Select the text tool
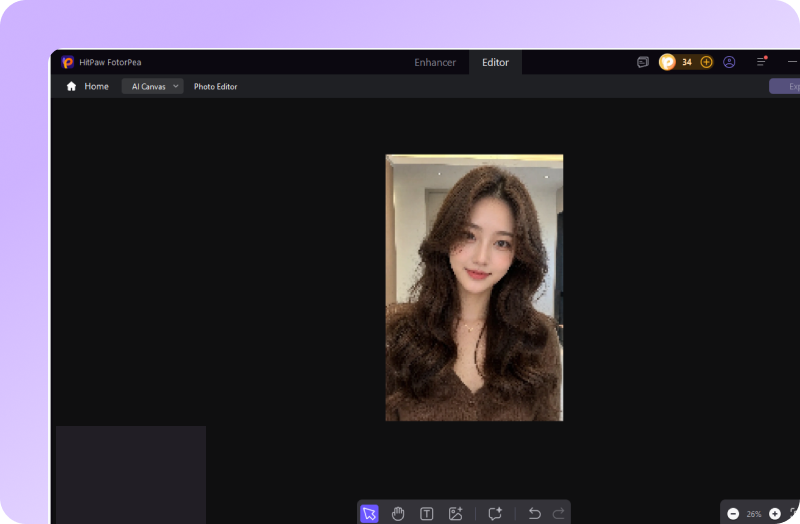Image resolution: width=800 pixels, height=524 pixels. coord(427,513)
